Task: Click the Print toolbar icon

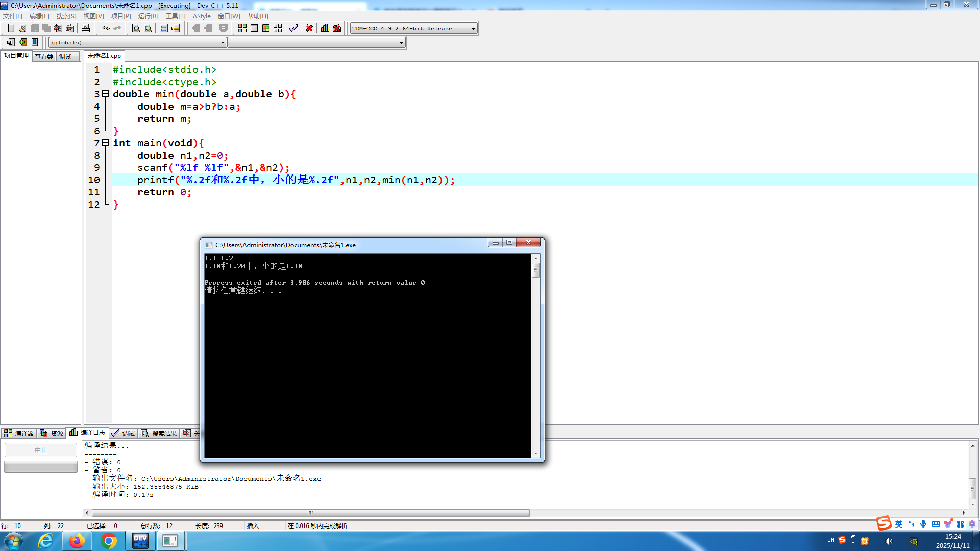Action: click(86, 28)
